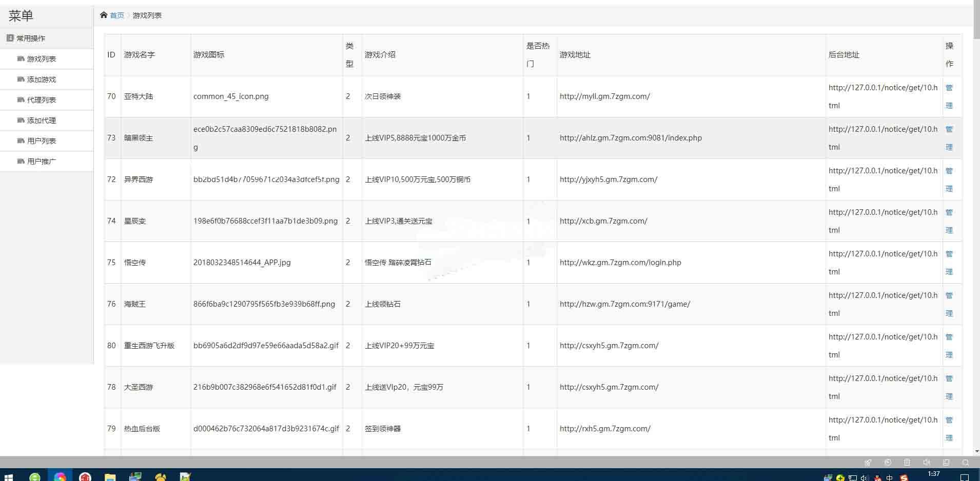Open 用户推广 in the sidebar menu

(x=41, y=162)
